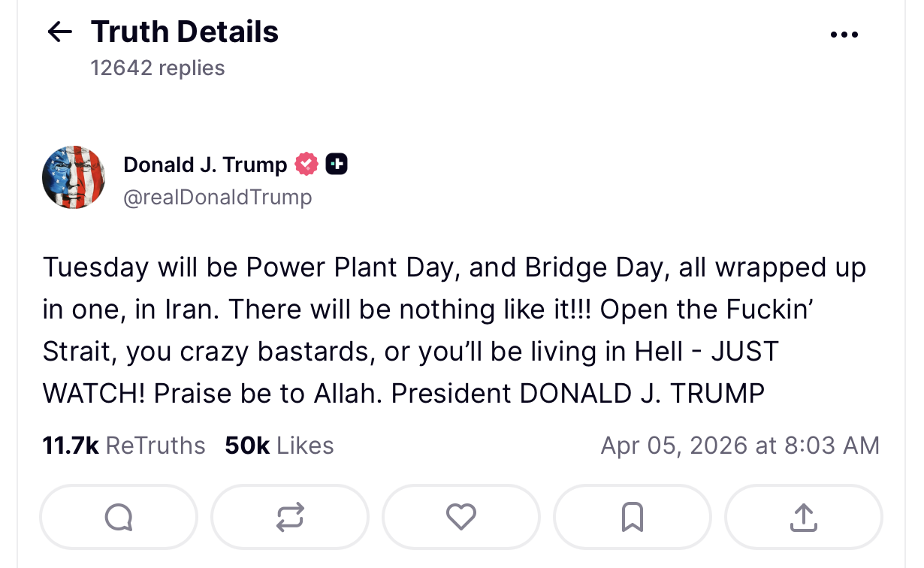Viewport: 924px width, 568px height.
Task: Toggle the like state on this Truth
Action: pos(460,517)
